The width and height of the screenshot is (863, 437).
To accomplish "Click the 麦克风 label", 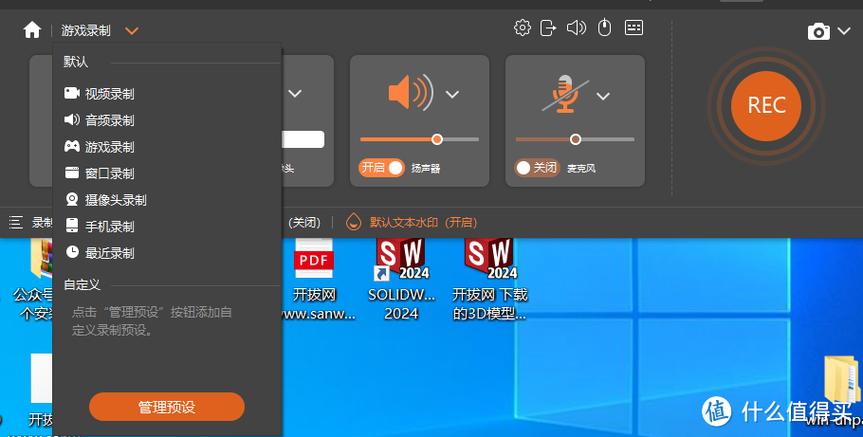I will [581, 168].
